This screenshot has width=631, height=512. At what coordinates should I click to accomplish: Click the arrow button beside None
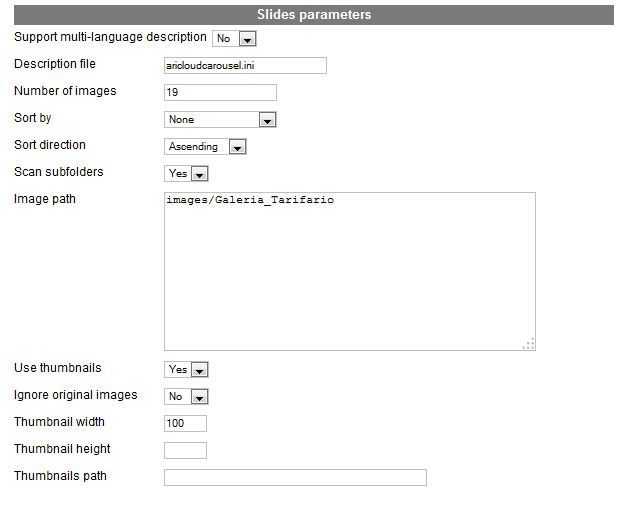point(267,120)
